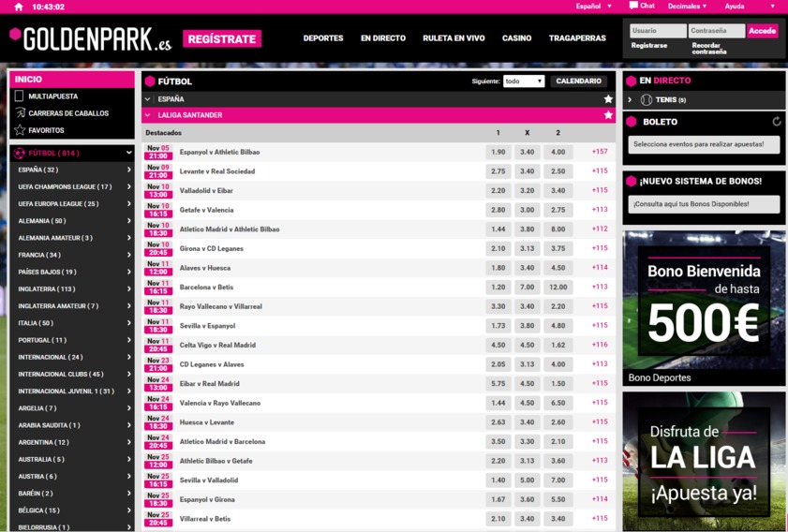This screenshot has height=532, width=788.
Task: Open +116 markets for Celta Vigo match
Action: click(x=600, y=345)
